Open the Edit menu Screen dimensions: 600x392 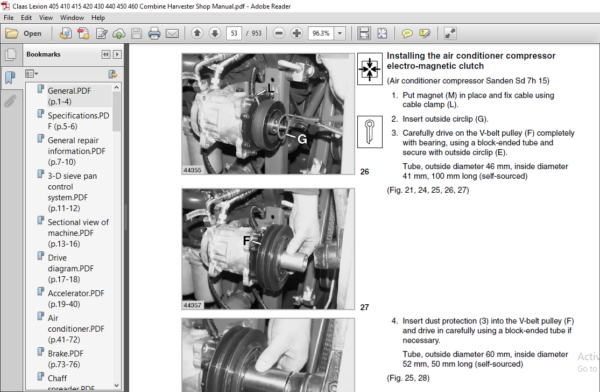(x=26, y=18)
